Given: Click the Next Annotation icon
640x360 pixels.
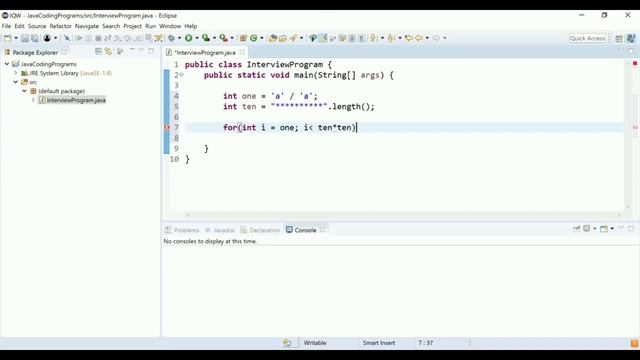Looking at the screenshot, I should tap(374, 38).
